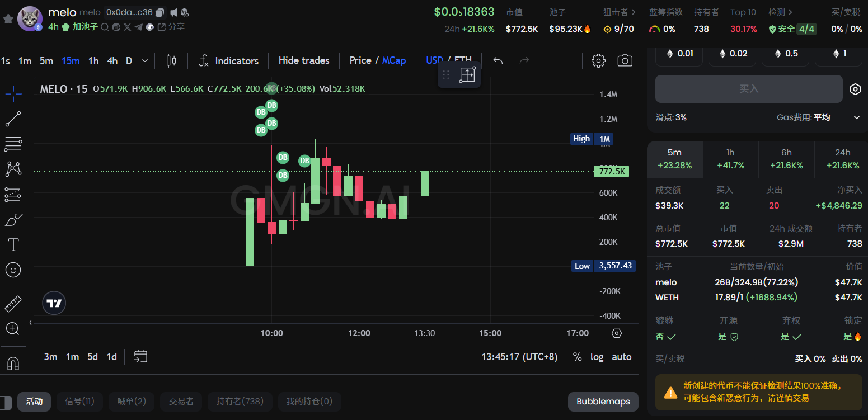Screen dimensions: 868x420
Task: Activate the magnet snap mode
Action: coord(13,363)
